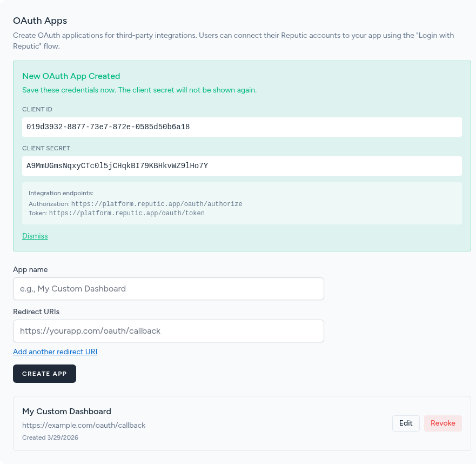
Task: Click the My Custom Dashboard app title
Action: click(x=66, y=411)
